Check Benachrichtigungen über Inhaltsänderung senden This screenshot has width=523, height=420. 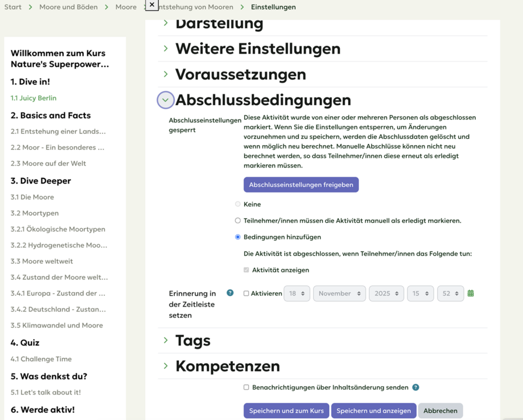coord(246,387)
